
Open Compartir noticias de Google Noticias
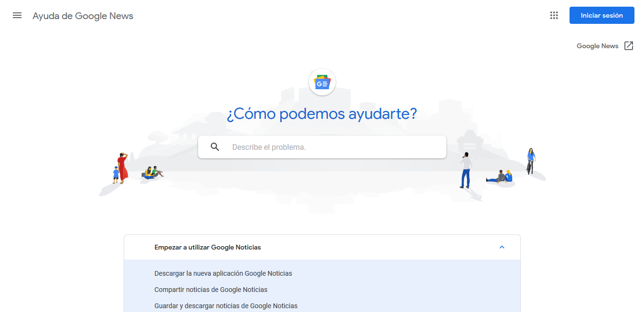point(211,290)
